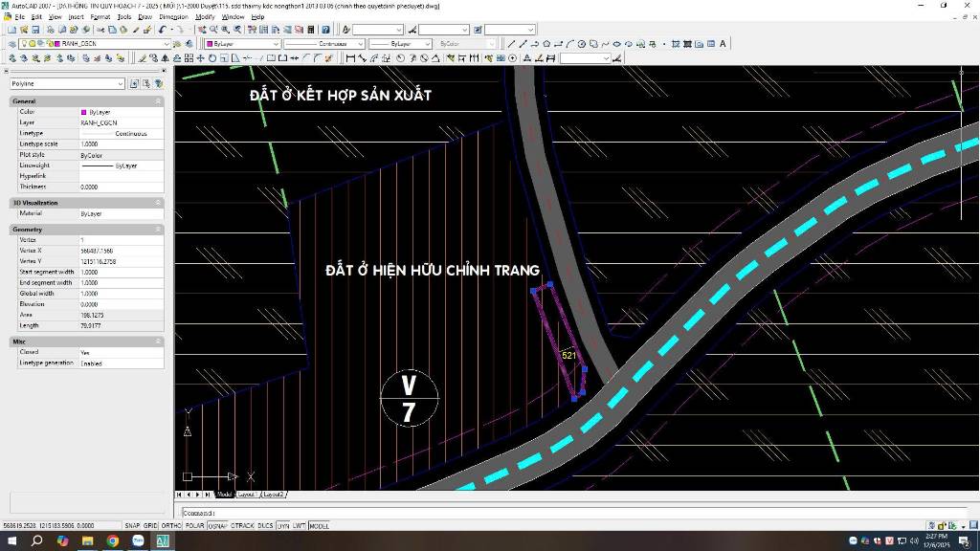Toggle ORTHO mode in status bar
Image resolution: width=980 pixels, height=551 pixels.
(171, 525)
